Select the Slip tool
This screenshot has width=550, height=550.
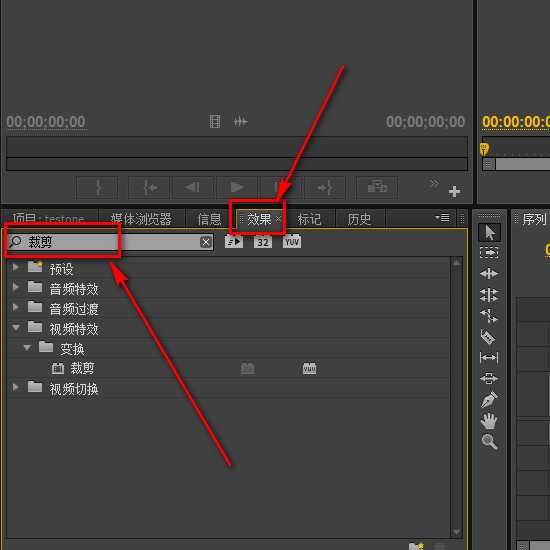coord(489,358)
